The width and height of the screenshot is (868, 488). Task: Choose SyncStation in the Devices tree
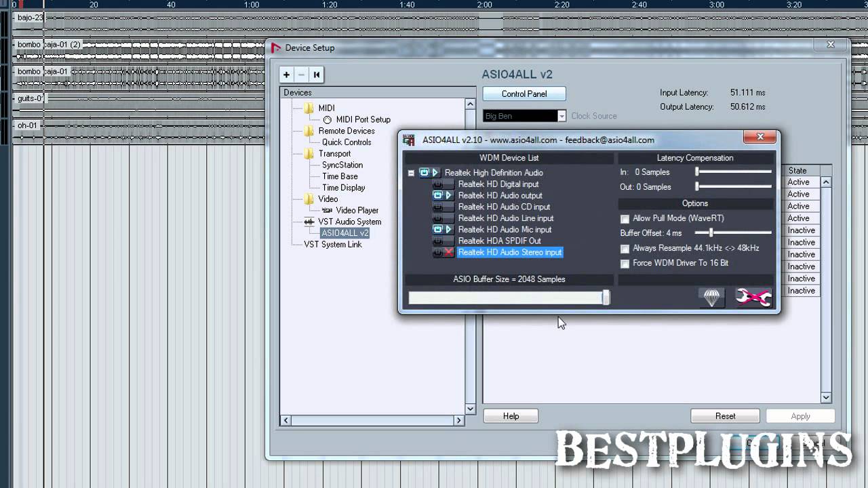[x=342, y=165]
